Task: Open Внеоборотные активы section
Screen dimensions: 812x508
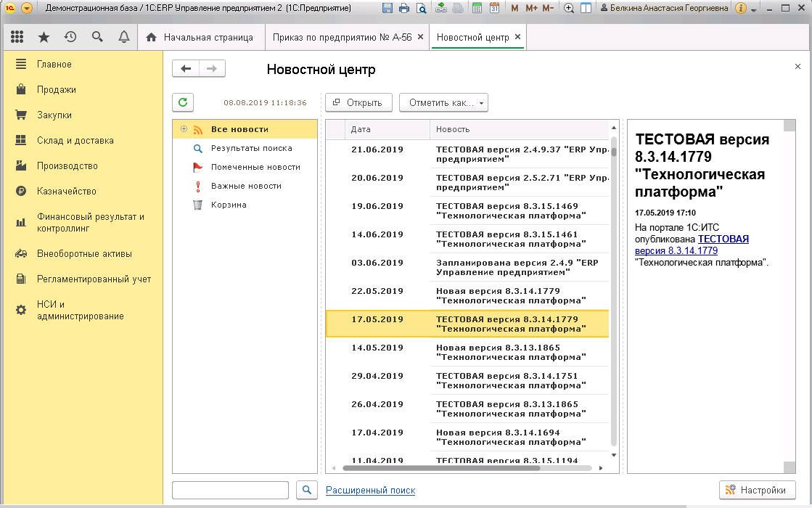Action: [84, 254]
